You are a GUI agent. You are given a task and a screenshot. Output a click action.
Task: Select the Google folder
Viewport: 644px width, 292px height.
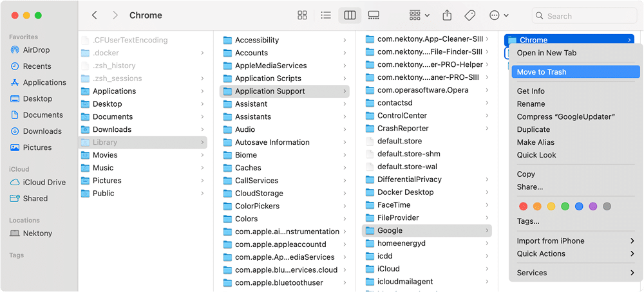pyautogui.click(x=427, y=230)
